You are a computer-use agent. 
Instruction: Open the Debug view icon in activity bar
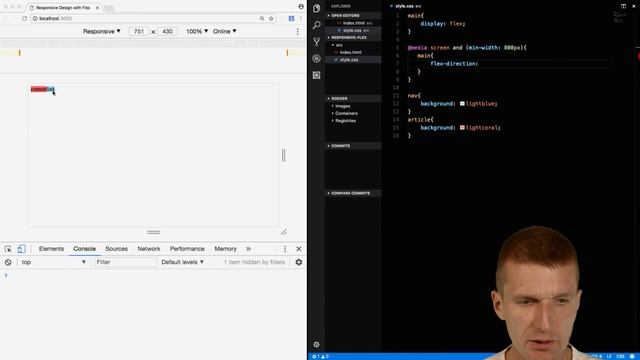[x=316, y=58]
